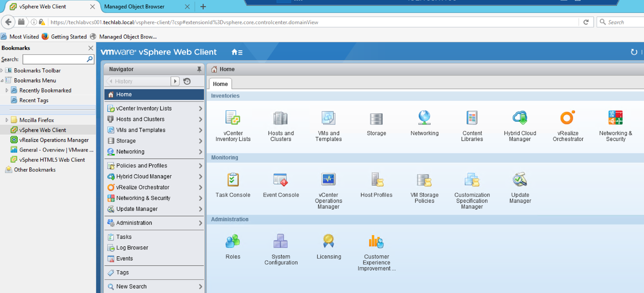644x293 pixels.
Task: Select the Home tab in content pane
Action: pyautogui.click(x=220, y=84)
